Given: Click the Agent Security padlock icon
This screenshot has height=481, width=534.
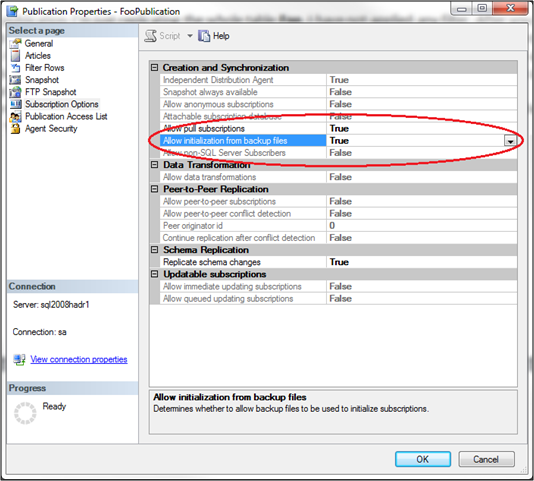Looking at the screenshot, I should (15, 129).
